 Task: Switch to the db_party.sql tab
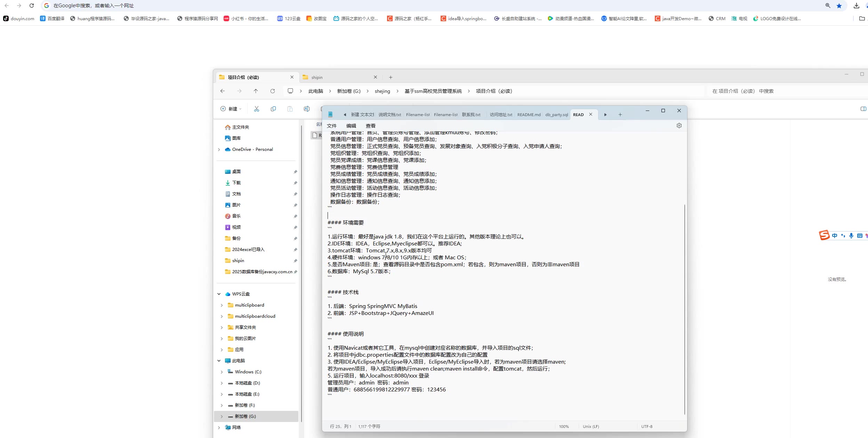[556, 115]
